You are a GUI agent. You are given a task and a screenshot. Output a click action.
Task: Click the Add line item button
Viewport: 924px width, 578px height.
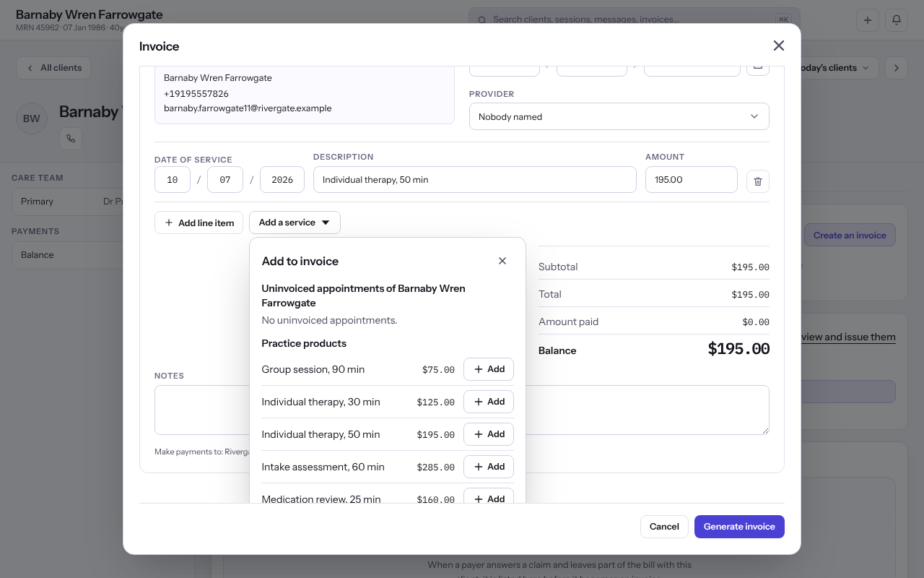199,223
